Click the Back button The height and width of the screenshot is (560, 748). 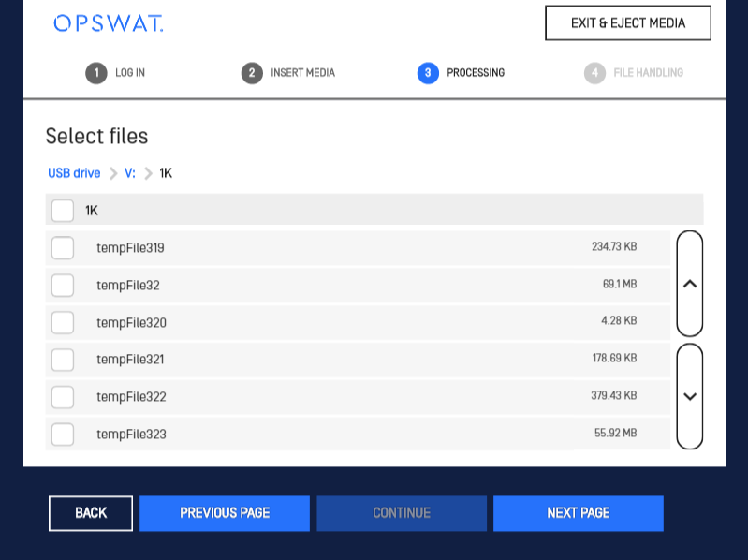point(91,513)
